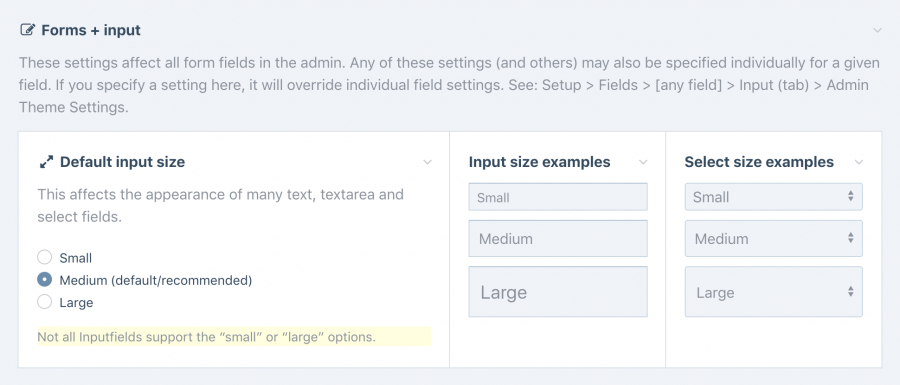The image size is (900, 385).
Task: Select the Small radio button
Action: pyautogui.click(x=44, y=258)
